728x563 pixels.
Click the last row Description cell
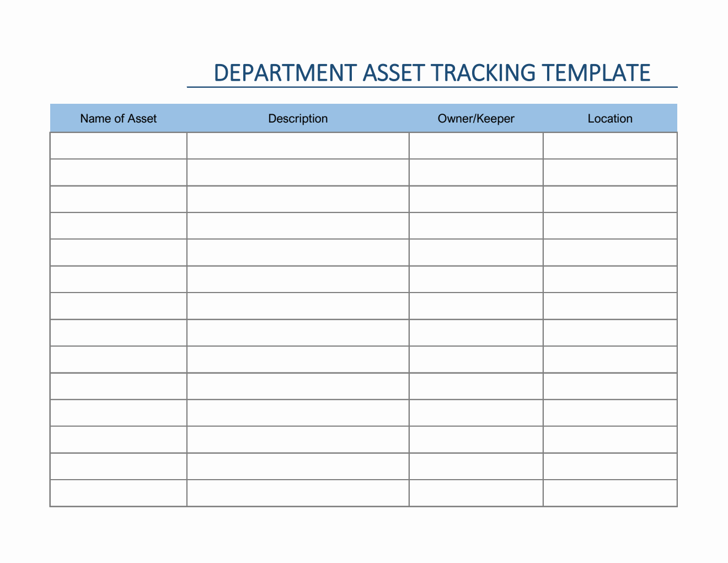(298, 491)
